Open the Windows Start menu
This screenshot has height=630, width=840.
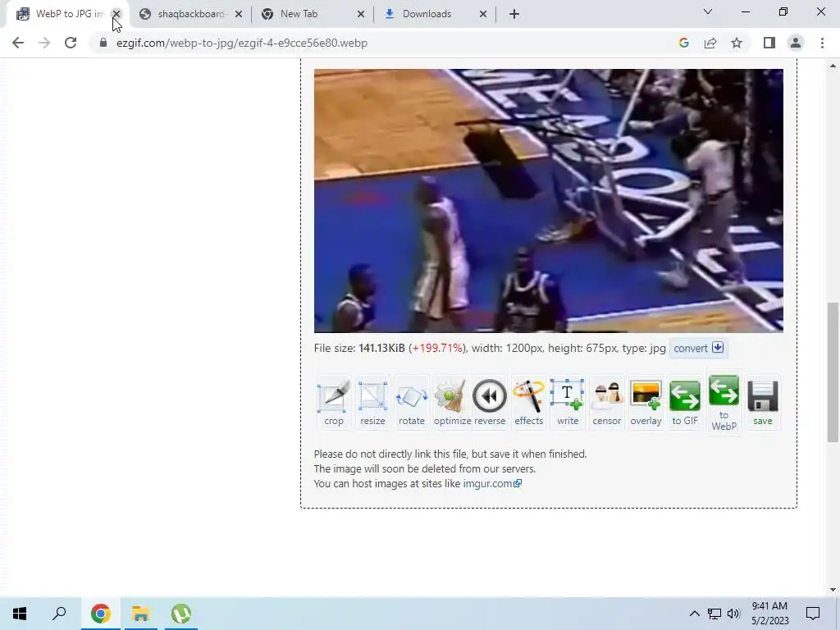click(x=20, y=614)
